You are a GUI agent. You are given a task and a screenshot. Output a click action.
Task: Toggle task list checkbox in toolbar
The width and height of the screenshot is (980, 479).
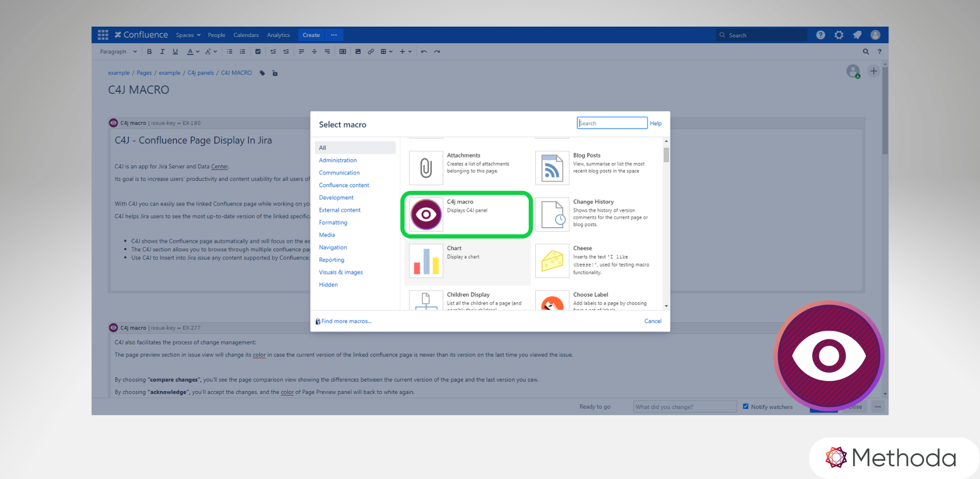(x=258, y=52)
